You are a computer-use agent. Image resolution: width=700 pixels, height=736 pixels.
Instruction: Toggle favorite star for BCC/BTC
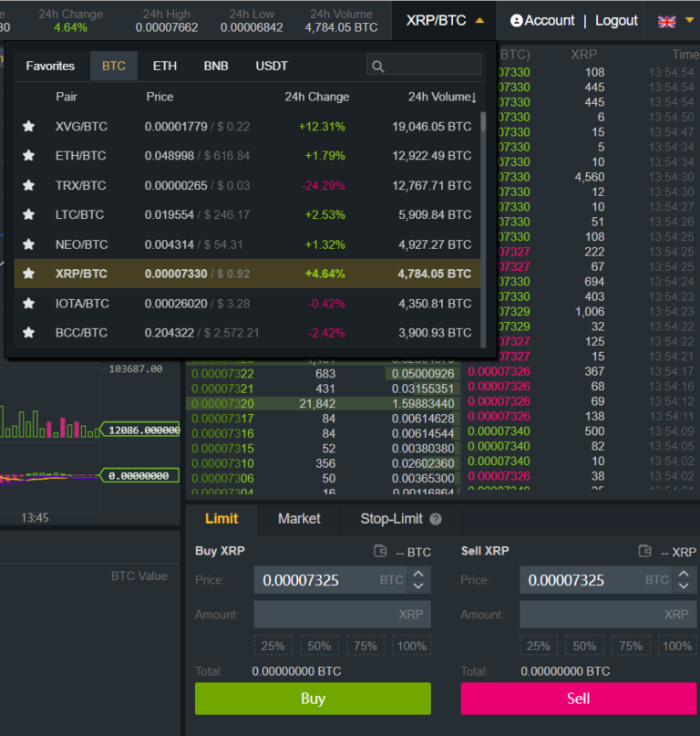tap(28, 333)
